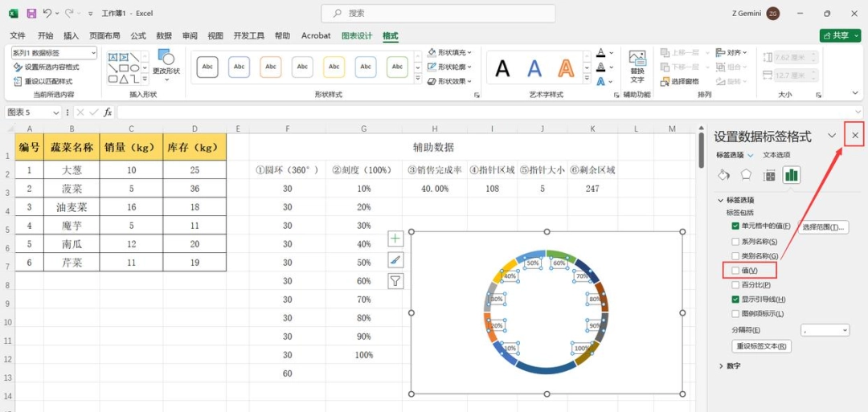The height and width of the screenshot is (412, 868).
Task: Expand WordArt styles gallery more arrow
Action: pos(586,79)
